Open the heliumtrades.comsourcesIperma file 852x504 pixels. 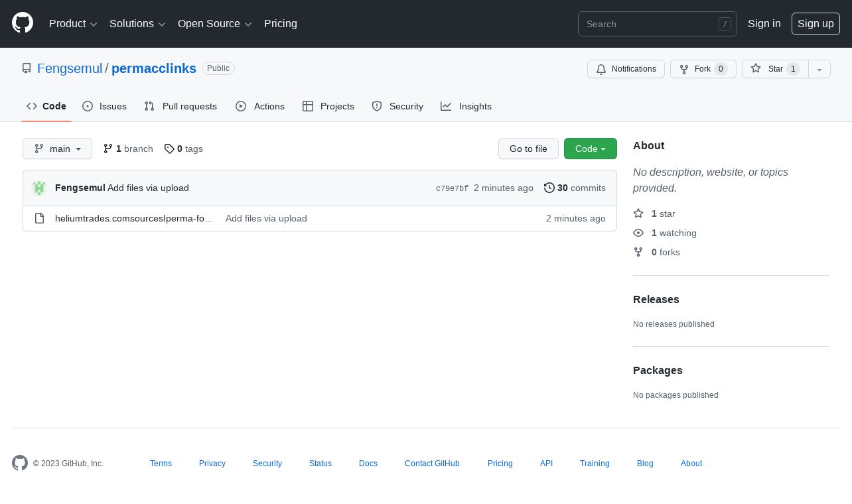[134, 218]
